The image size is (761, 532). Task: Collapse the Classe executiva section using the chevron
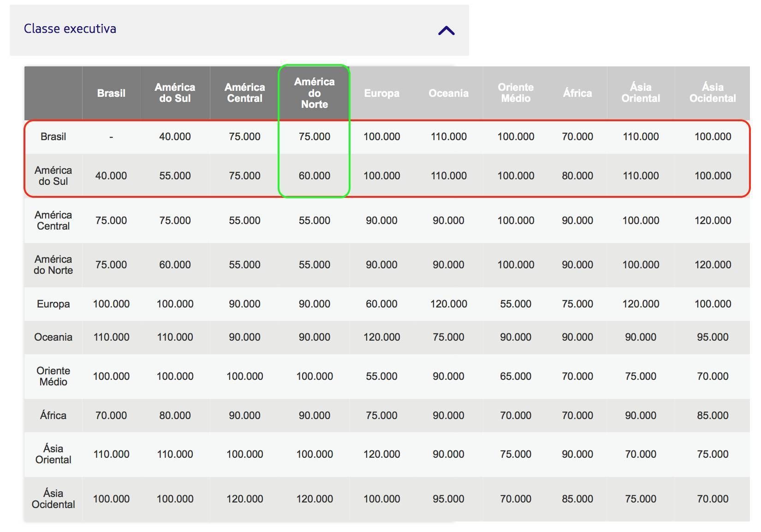coord(446,31)
